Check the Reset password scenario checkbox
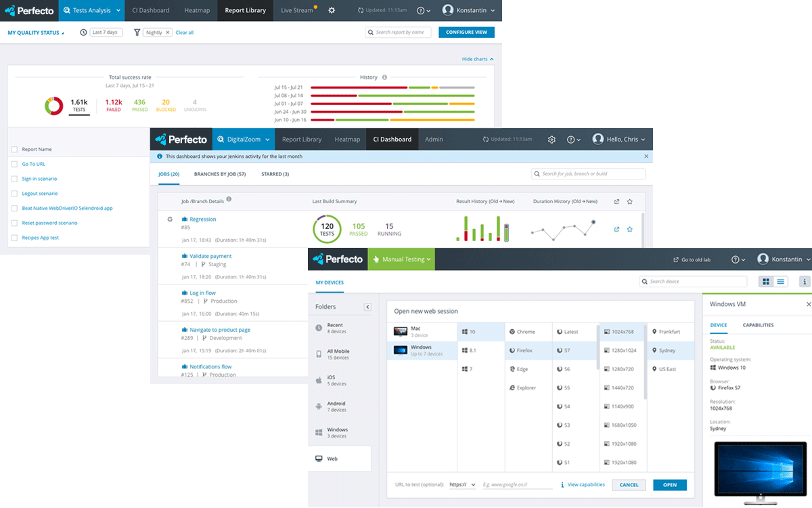Viewport: 812px width, 508px height. click(15, 223)
